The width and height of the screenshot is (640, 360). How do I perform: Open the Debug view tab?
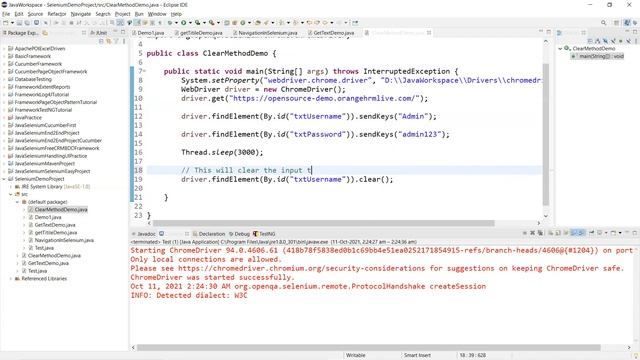click(x=239, y=234)
